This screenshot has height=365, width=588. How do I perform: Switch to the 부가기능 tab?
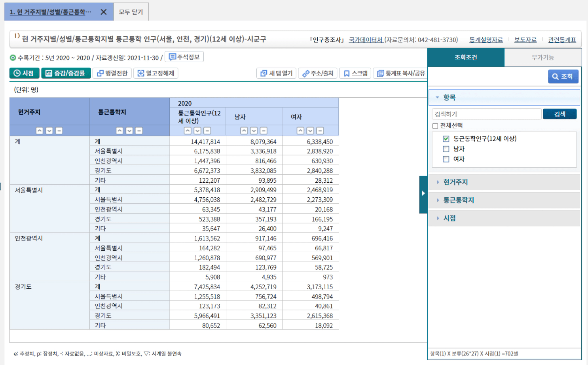click(x=543, y=57)
